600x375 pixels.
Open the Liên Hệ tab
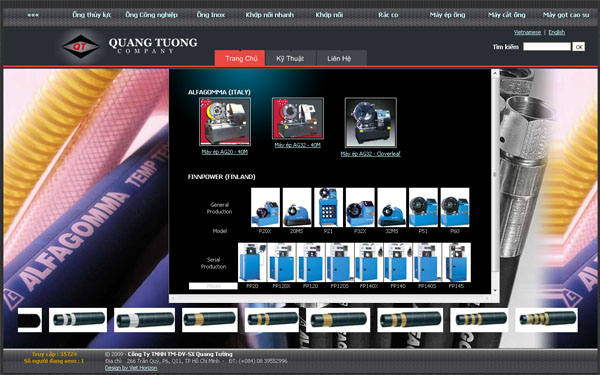[x=339, y=59]
